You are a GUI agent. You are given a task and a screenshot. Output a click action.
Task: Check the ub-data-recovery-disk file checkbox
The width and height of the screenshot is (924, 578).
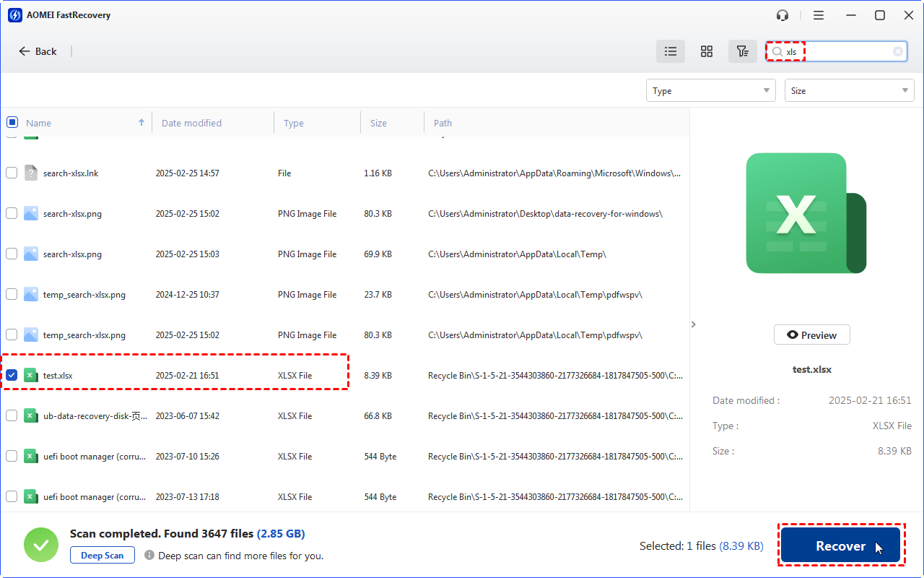12,415
